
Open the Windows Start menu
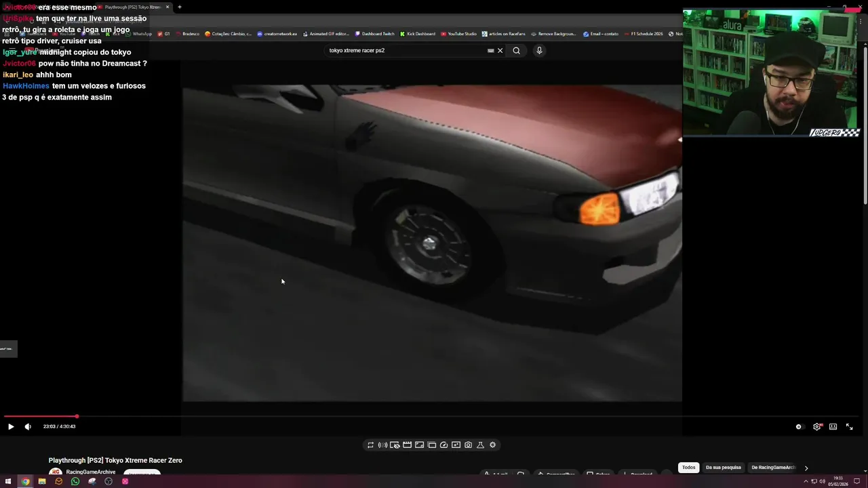coord(8,481)
